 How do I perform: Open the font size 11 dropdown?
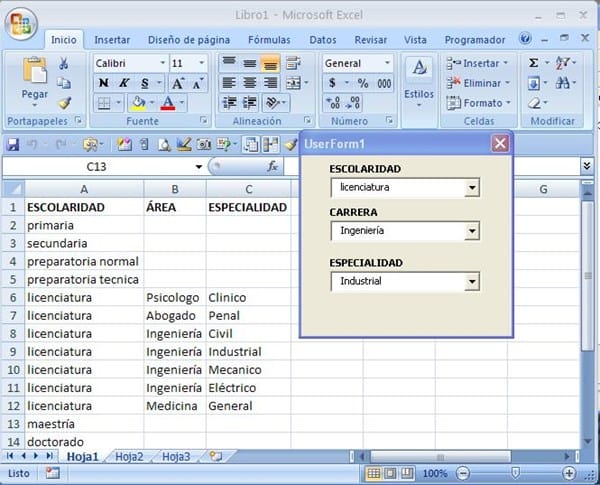(201, 63)
